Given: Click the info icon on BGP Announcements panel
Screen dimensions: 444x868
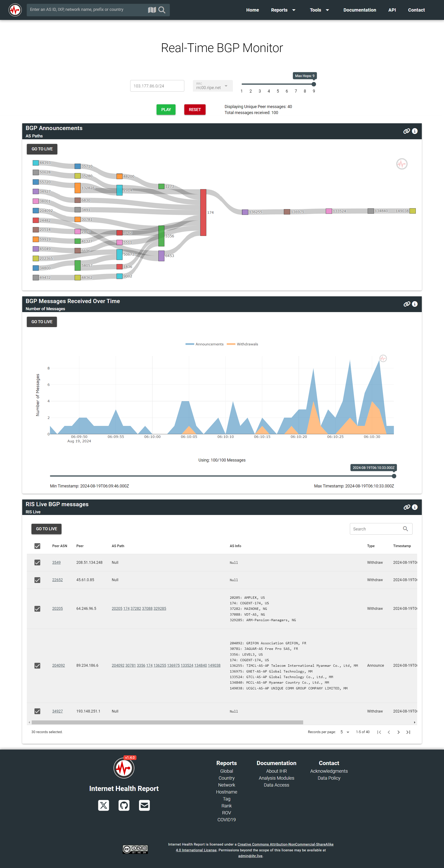Looking at the screenshot, I should 415,131.
